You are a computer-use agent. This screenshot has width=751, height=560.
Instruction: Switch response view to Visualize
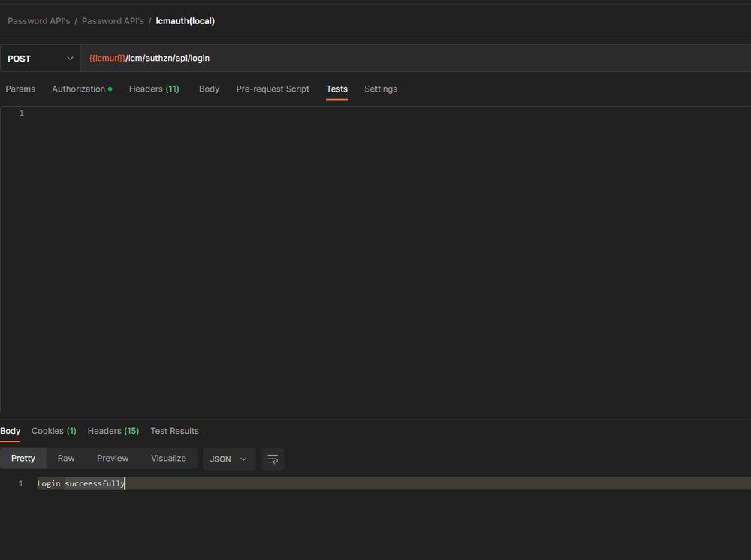point(168,459)
